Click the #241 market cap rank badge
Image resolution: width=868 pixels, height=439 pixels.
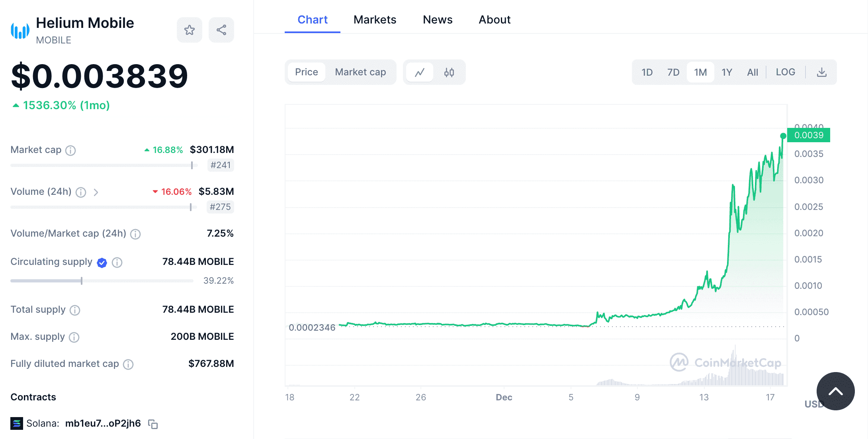point(221,165)
